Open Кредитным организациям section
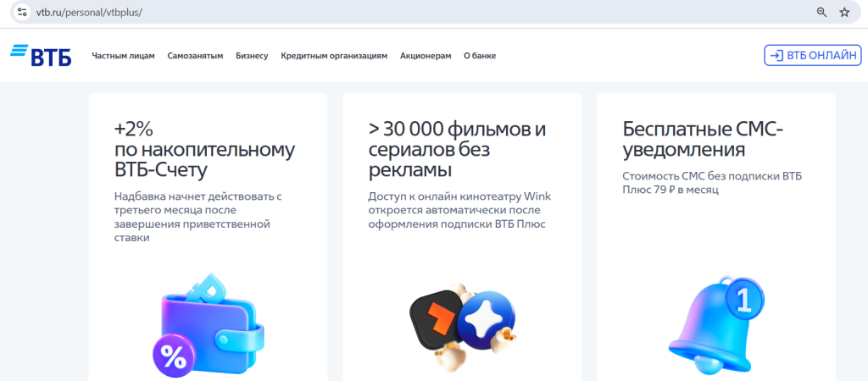 (334, 56)
